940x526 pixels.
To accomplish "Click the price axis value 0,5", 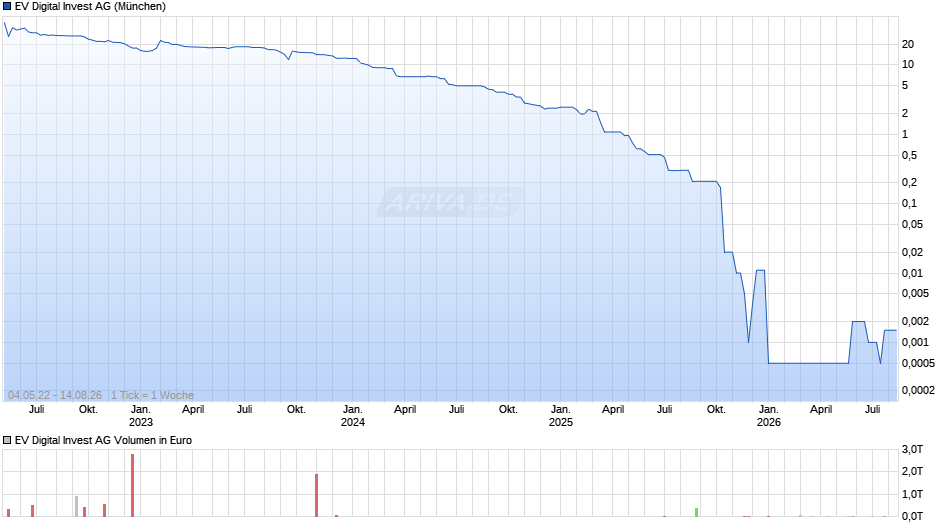I will (x=909, y=156).
